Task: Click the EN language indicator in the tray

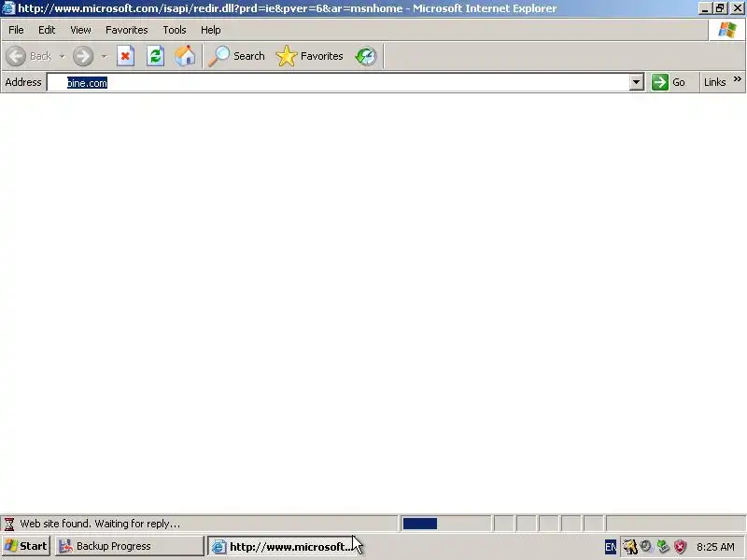Action: click(611, 547)
